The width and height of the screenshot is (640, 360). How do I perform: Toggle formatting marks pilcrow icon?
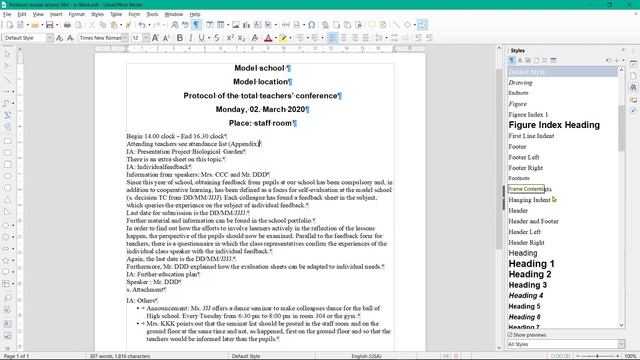coord(196,25)
